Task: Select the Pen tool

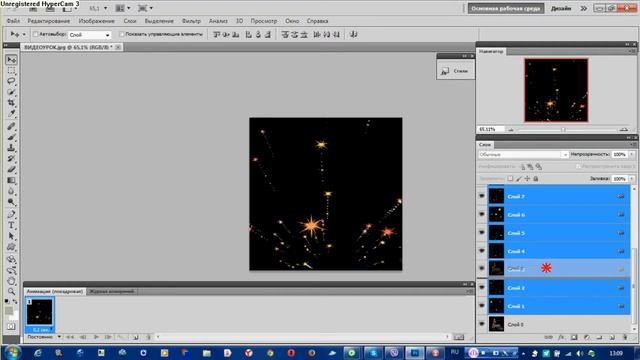Action: tap(11, 214)
